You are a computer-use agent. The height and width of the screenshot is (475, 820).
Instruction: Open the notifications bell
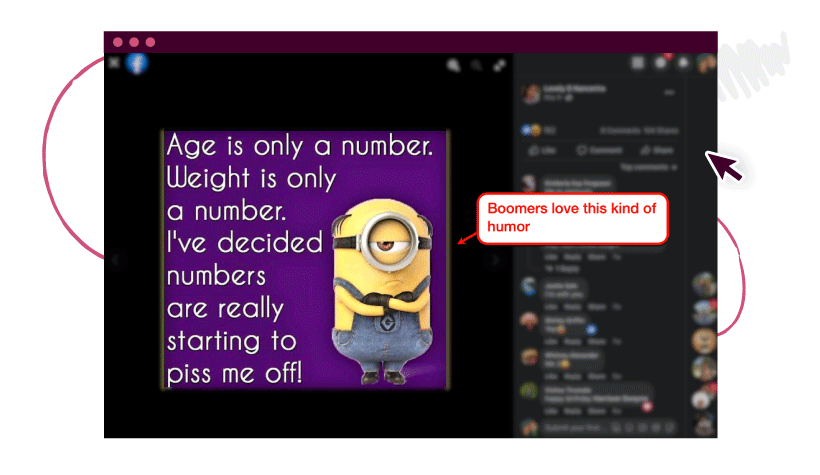[683, 63]
